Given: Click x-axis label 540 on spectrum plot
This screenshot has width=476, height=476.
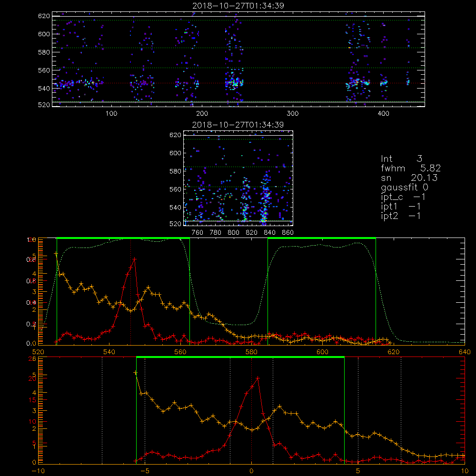Looking at the screenshot, I should [109, 352].
